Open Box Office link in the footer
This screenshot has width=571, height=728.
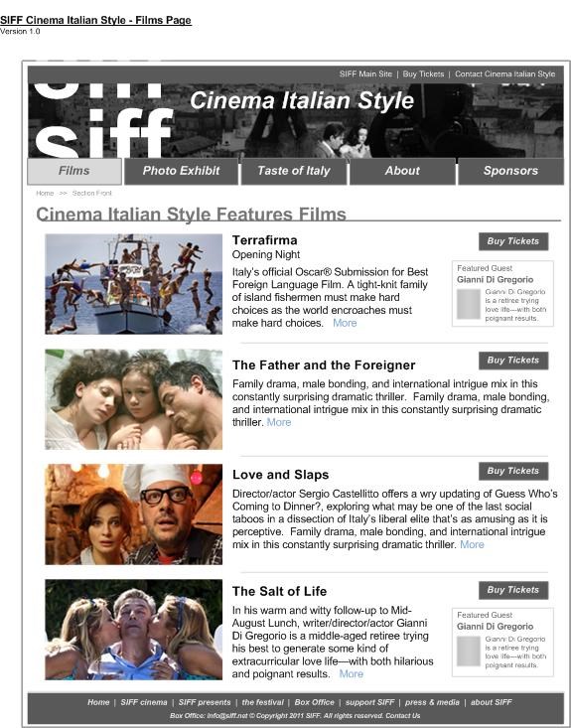click(x=314, y=702)
